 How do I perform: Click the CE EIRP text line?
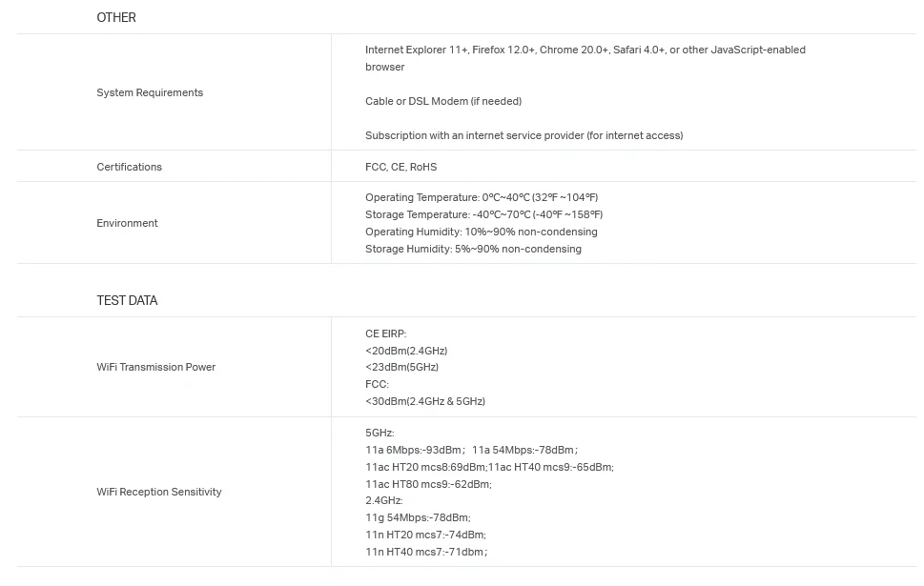tap(385, 333)
